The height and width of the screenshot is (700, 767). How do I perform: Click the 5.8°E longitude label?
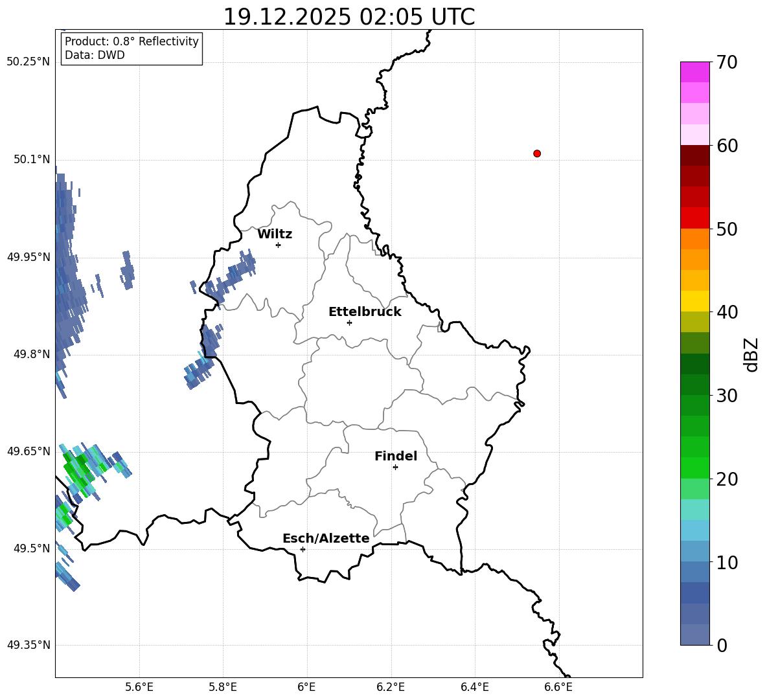pyautogui.click(x=223, y=687)
